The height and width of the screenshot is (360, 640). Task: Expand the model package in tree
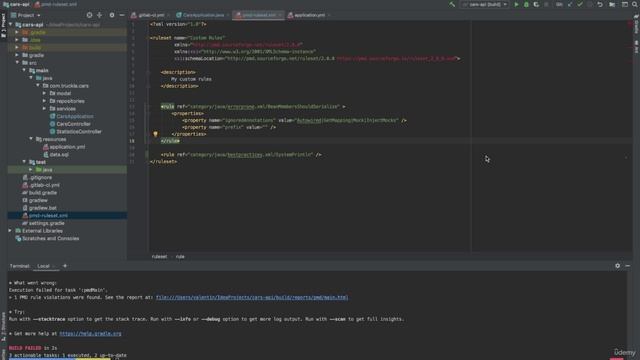(x=44, y=93)
